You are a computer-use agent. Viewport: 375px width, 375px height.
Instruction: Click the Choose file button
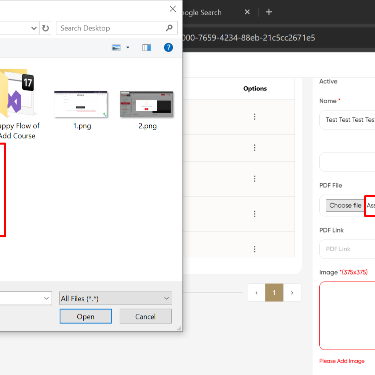[x=345, y=206]
